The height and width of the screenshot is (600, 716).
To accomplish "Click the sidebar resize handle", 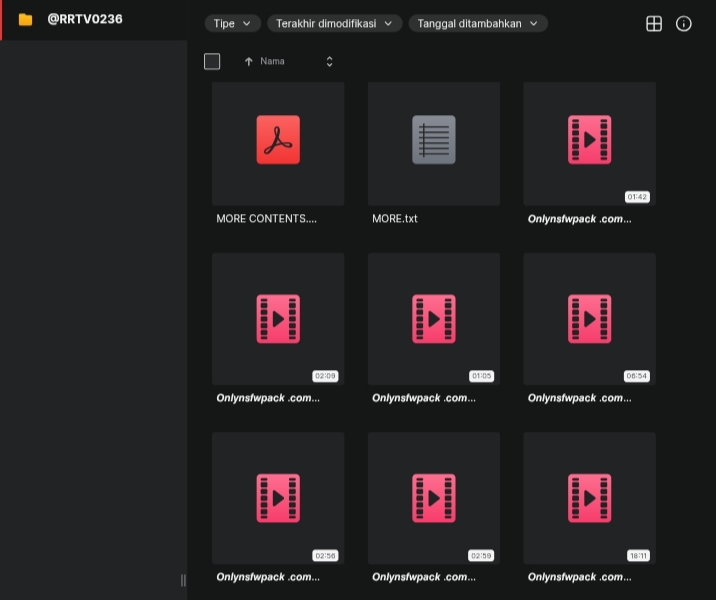I will pos(183,580).
